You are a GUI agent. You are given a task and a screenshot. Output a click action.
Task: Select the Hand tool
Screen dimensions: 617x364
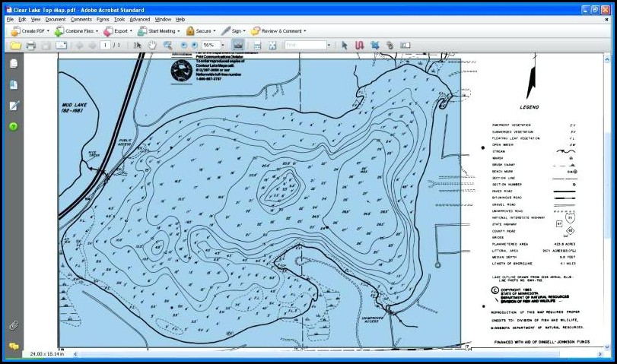pos(151,46)
